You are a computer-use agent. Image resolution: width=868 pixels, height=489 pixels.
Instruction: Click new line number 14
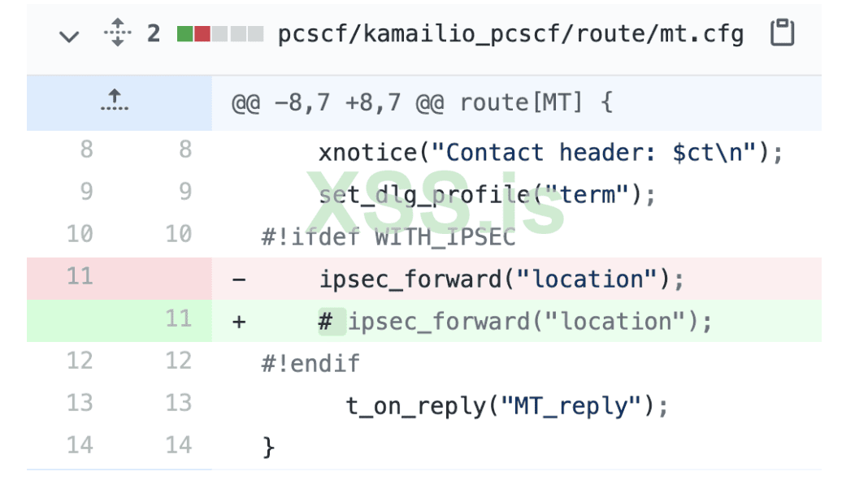178,446
